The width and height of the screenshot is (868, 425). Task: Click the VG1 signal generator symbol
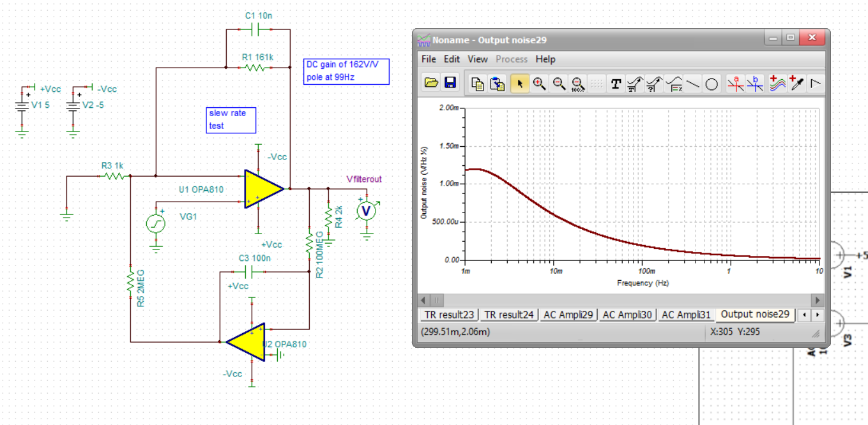[x=156, y=223]
